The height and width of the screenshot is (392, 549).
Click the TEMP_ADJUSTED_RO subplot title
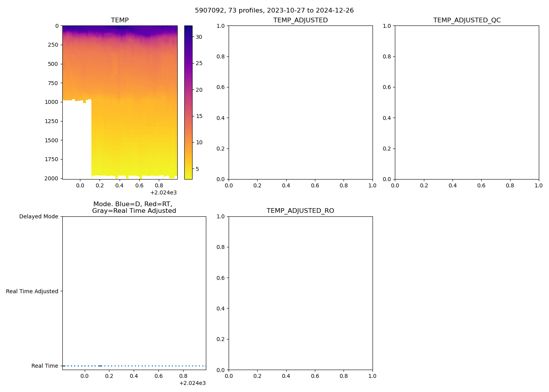coord(300,211)
